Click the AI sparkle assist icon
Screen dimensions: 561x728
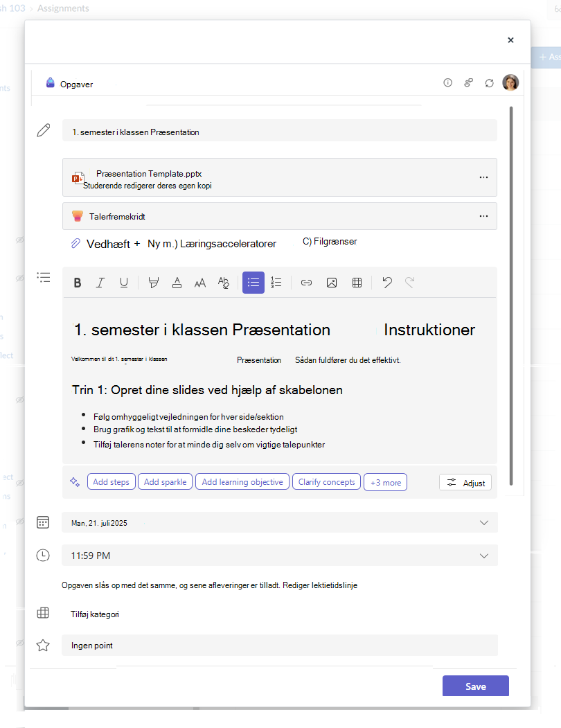pos(75,482)
